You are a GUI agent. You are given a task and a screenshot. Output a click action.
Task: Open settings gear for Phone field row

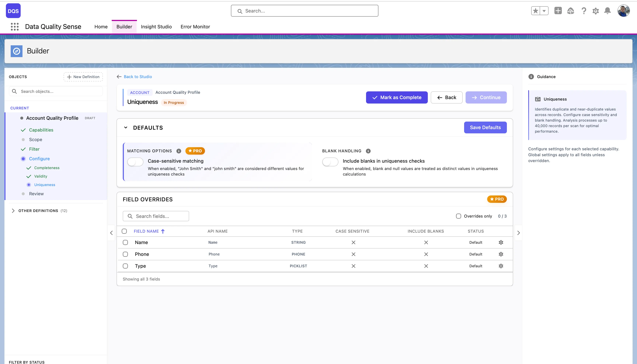click(501, 254)
